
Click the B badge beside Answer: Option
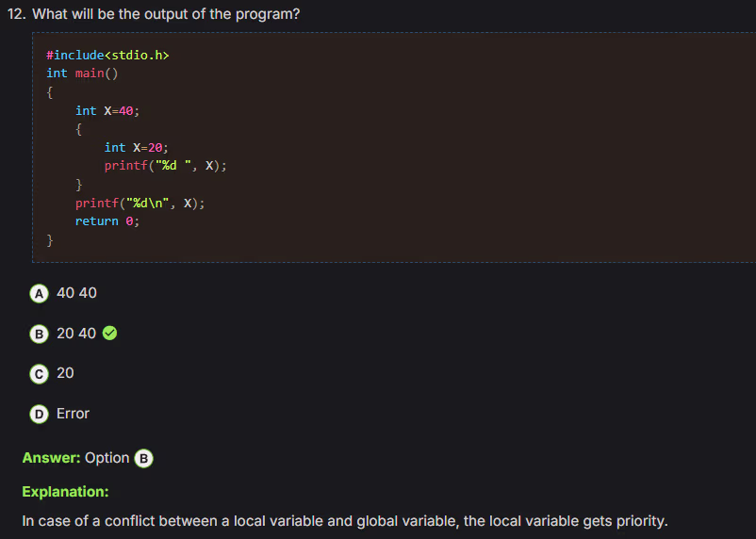(x=144, y=459)
